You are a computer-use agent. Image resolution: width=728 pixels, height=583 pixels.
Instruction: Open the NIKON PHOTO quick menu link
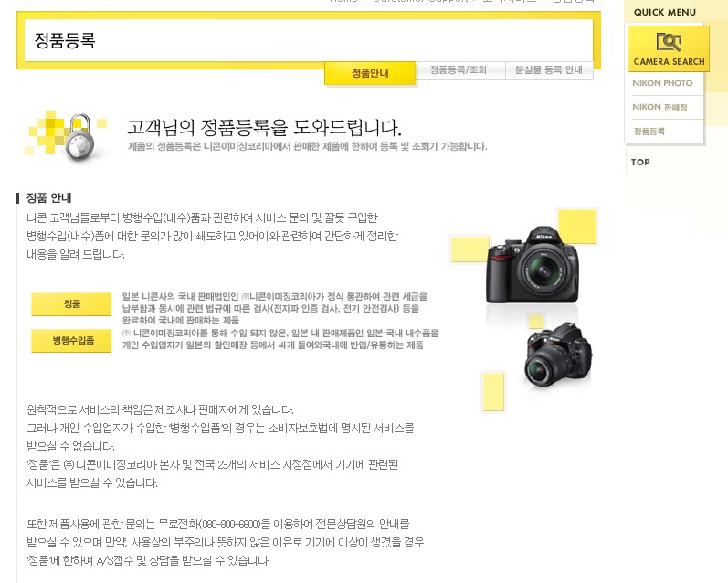tap(662, 83)
